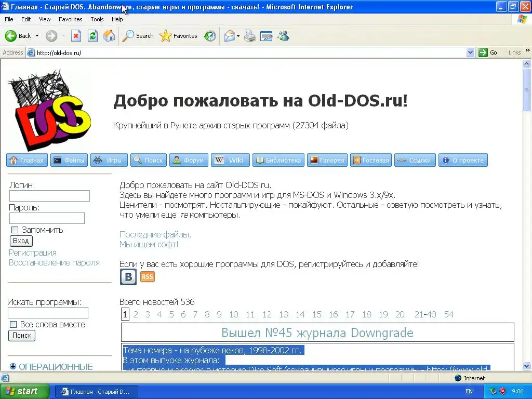Go to news pages 21-40
This screenshot has height=399, width=532.
[x=425, y=314]
